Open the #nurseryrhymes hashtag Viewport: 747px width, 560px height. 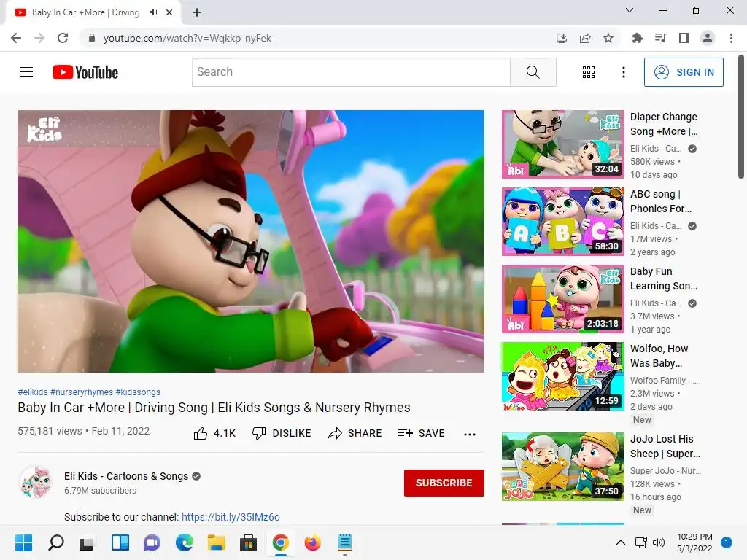(82, 392)
